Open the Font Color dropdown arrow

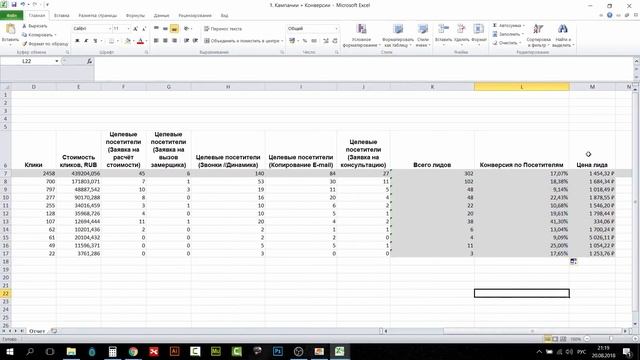tap(146, 41)
